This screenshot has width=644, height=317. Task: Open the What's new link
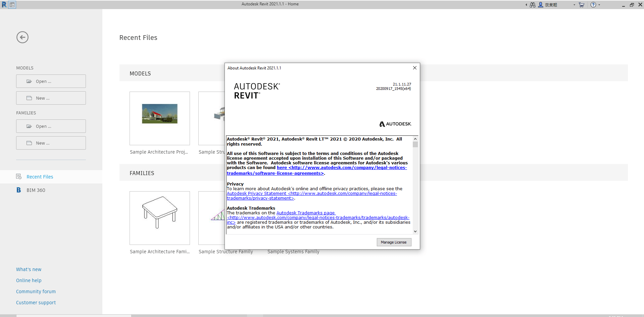(x=29, y=269)
